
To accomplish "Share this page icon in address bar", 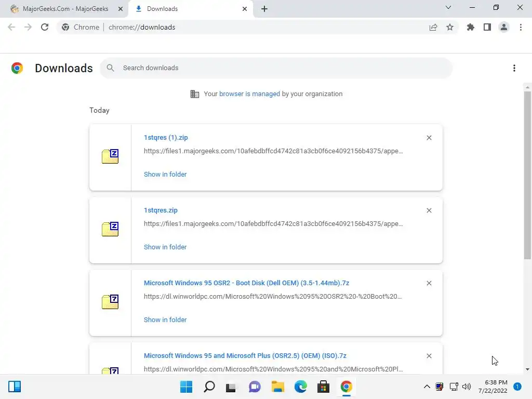I will point(433,27).
